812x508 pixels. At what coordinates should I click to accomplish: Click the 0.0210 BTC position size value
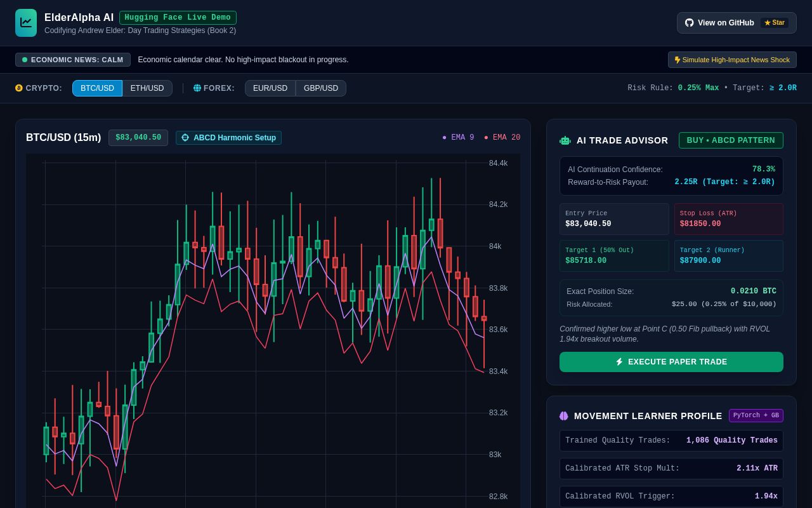click(754, 291)
